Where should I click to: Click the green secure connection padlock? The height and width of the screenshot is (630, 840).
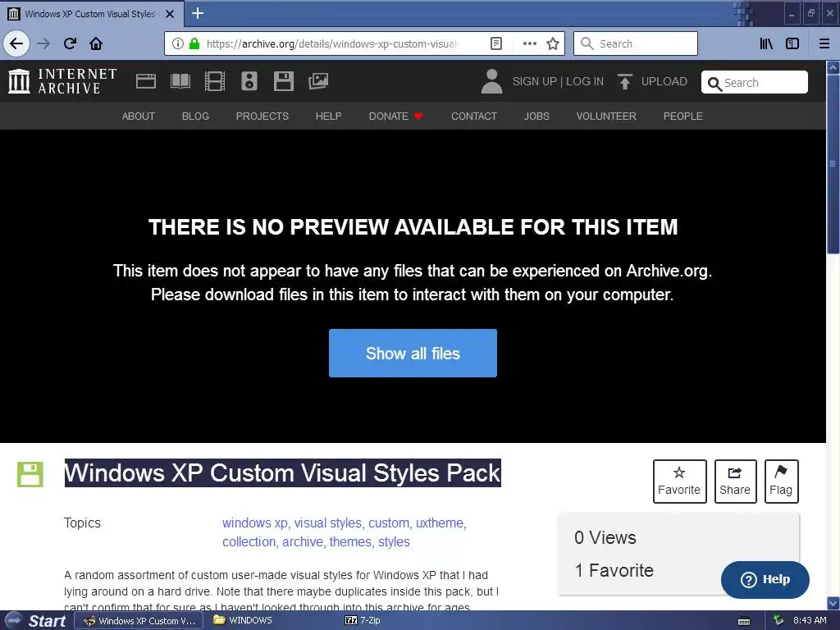194,43
